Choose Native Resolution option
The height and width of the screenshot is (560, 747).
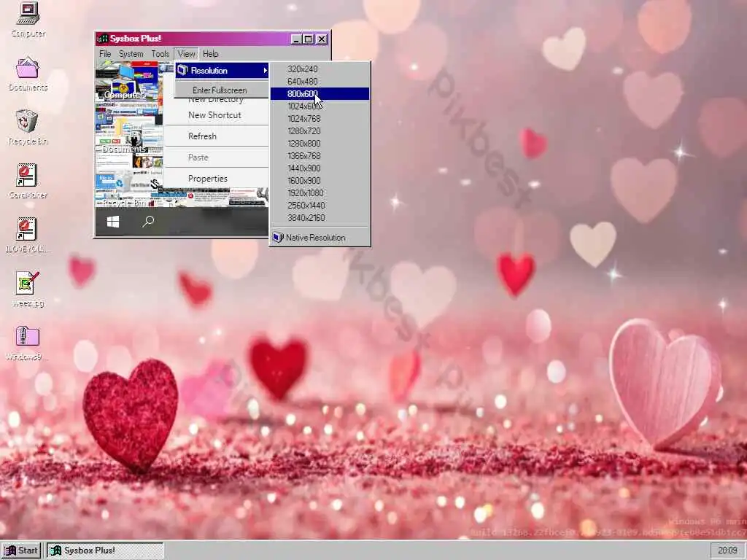point(320,237)
